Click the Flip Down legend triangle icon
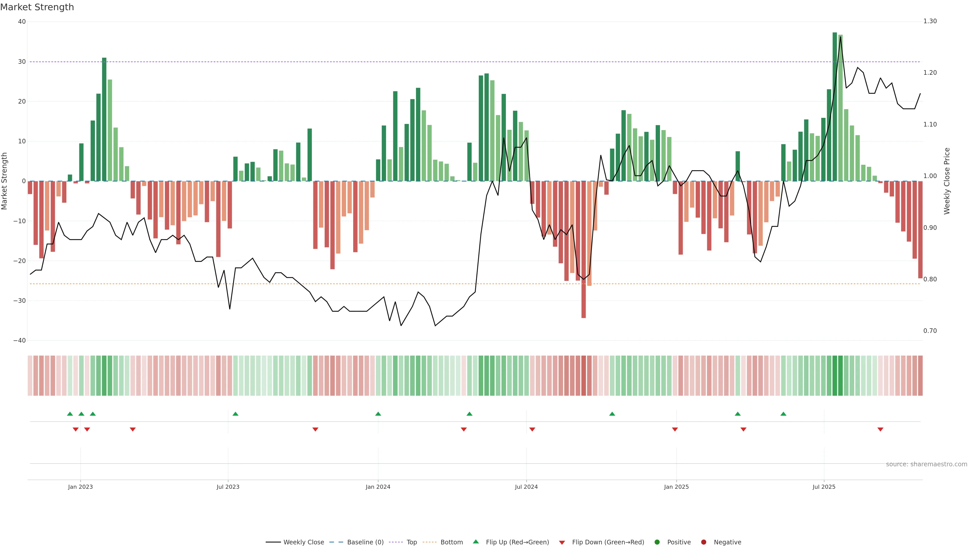The width and height of the screenshot is (980, 551). click(562, 542)
